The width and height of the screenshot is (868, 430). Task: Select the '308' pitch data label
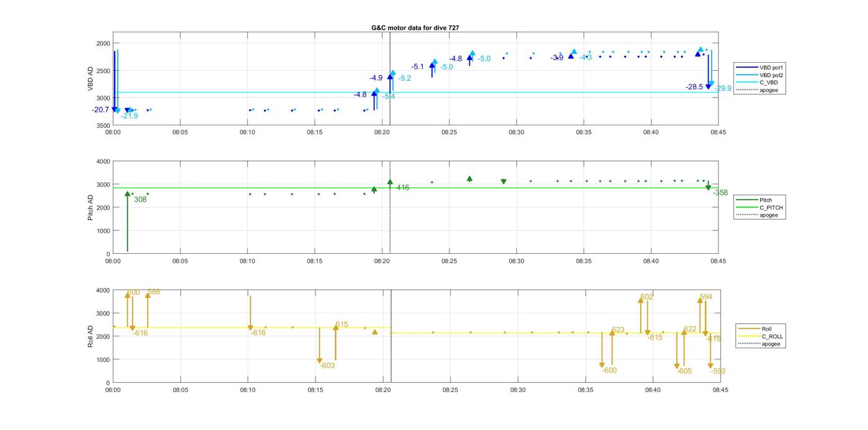click(140, 200)
